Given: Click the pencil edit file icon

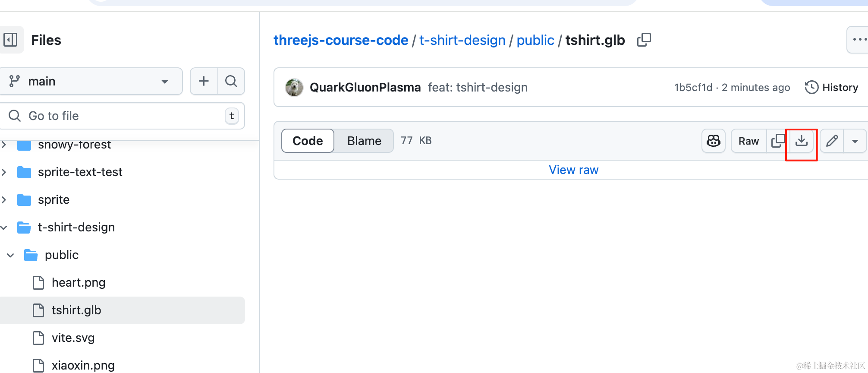Looking at the screenshot, I should 832,141.
